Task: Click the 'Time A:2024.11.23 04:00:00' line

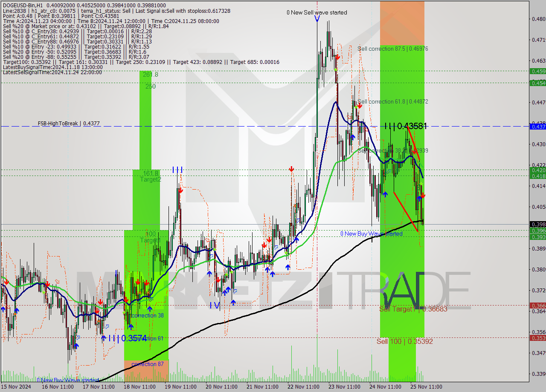Action: pos(111,21)
